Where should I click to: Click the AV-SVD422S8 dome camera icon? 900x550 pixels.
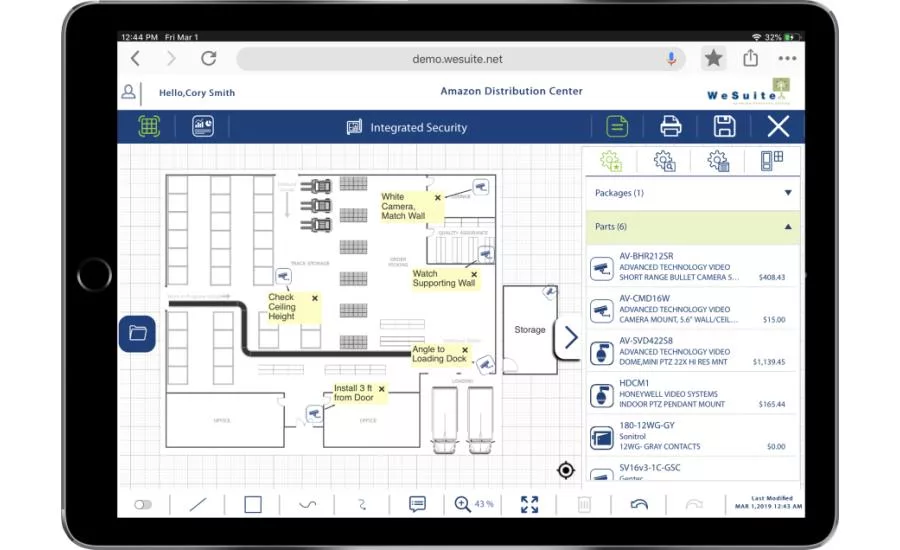602,354
